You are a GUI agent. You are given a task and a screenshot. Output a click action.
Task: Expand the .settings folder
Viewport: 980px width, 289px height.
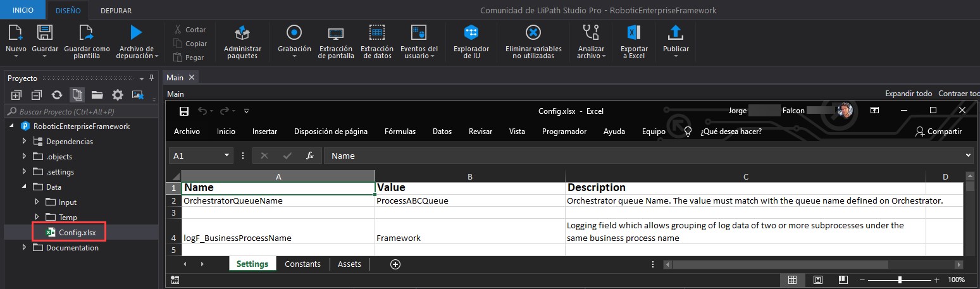24,171
